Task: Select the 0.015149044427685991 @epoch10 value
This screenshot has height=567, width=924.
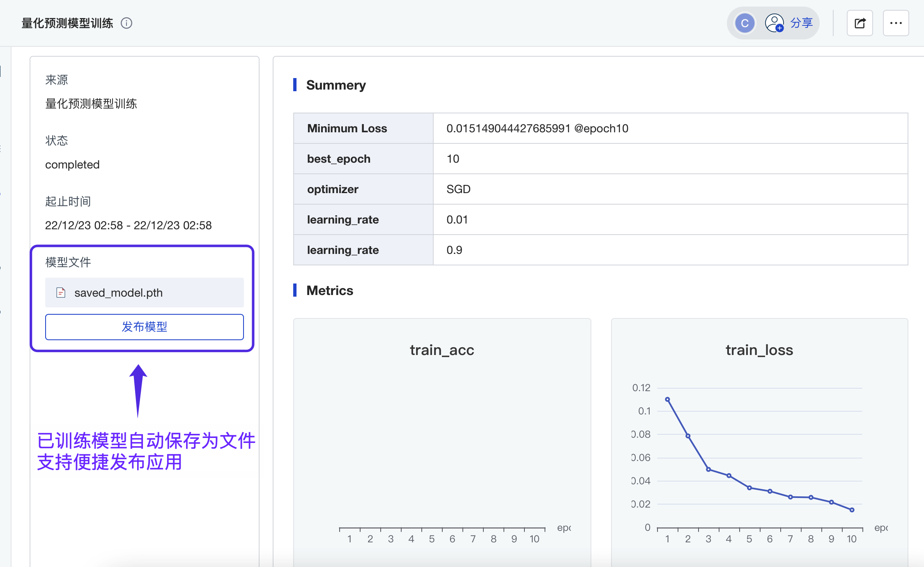Action: (538, 128)
